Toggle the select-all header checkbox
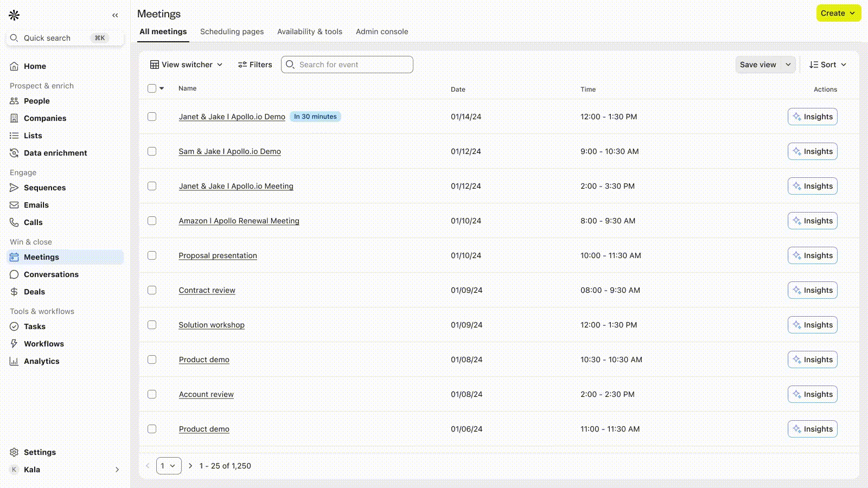Image resolution: width=868 pixels, height=488 pixels. point(152,88)
